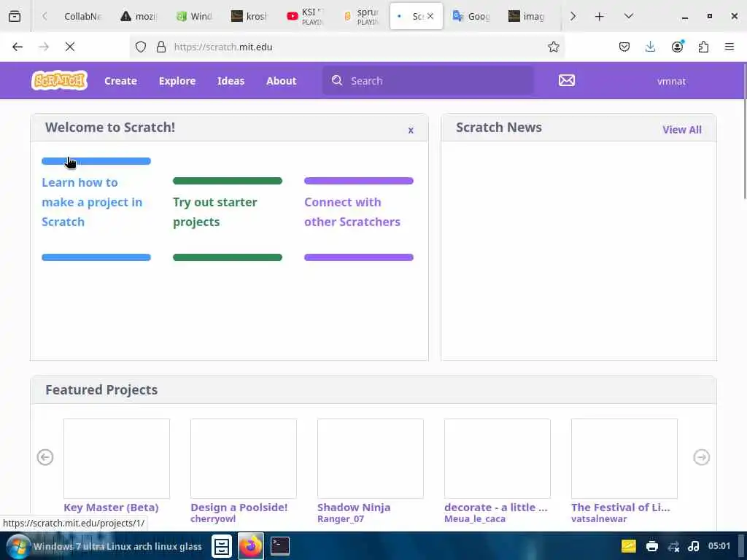This screenshot has width=747, height=560.
Task: Show previous featured projects arrow
Action: tap(45, 457)
